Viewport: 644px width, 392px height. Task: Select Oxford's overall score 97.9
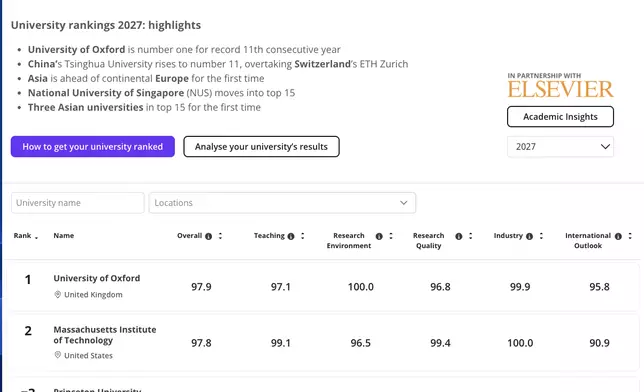201,287
